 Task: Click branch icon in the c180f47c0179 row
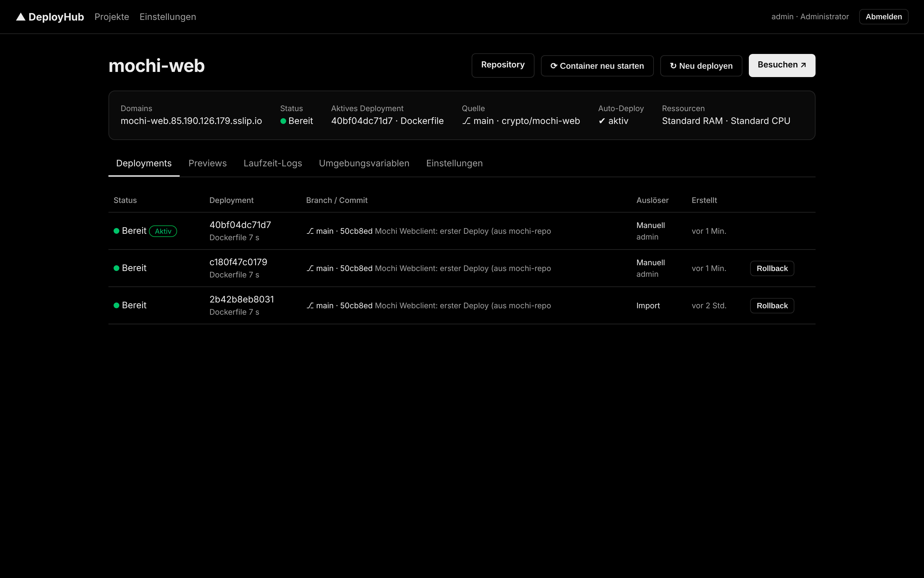point(310,268)
